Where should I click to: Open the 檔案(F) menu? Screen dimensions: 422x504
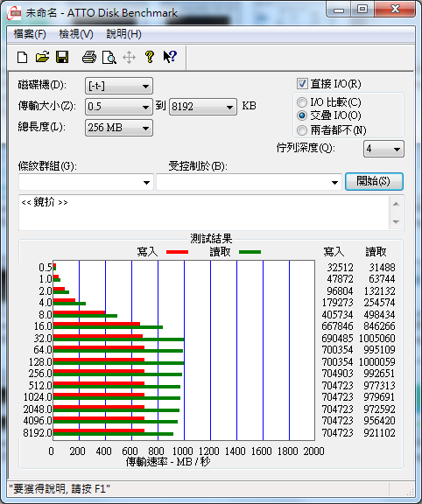coord(30,34)
